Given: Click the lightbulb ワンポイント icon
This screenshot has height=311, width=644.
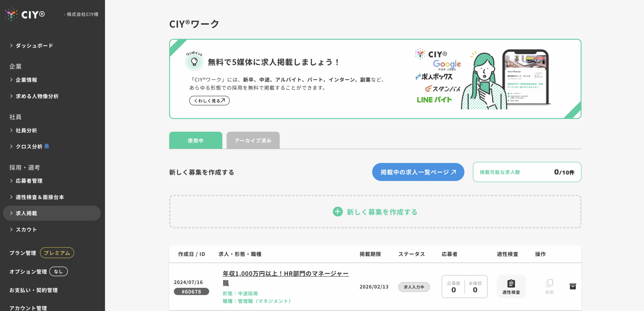Looking at the screenshot, I should click(x=194, y=62).
